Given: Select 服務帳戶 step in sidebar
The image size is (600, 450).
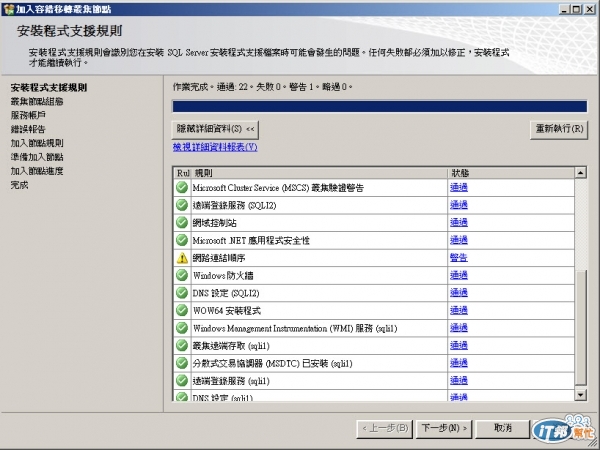Looking at the screenshot, I should (x=28, y=115).
